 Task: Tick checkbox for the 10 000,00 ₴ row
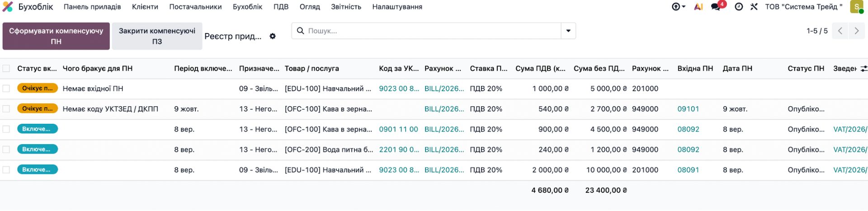(6, 170)
